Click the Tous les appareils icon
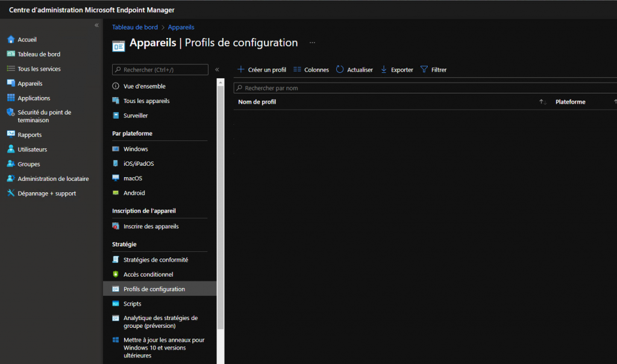617x364 pixels. tap(116, 101)
